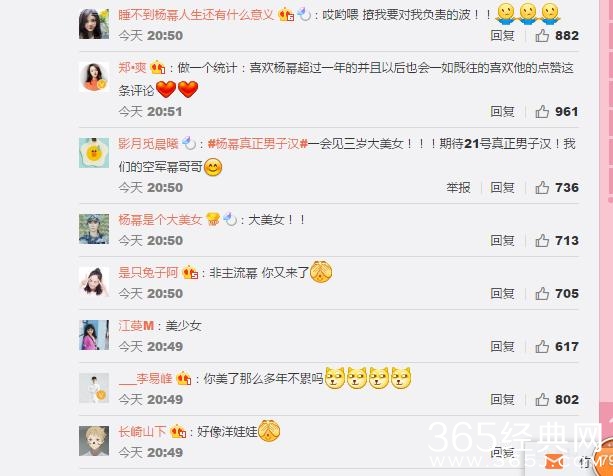
Task: Reply to 江莓M's comment
Action: point(502,347)
